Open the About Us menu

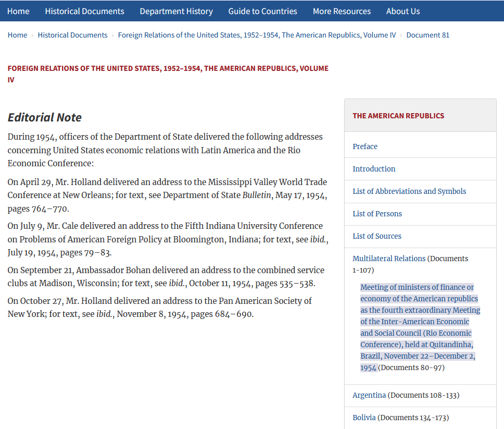pyautogui.click(x=403, y=11)
